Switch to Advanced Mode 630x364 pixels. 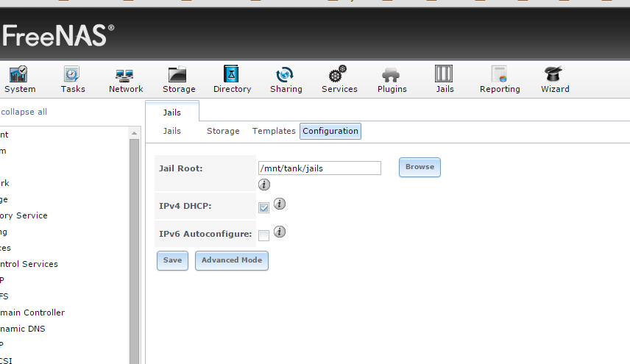pyautogui.click(x=232, y=260)
